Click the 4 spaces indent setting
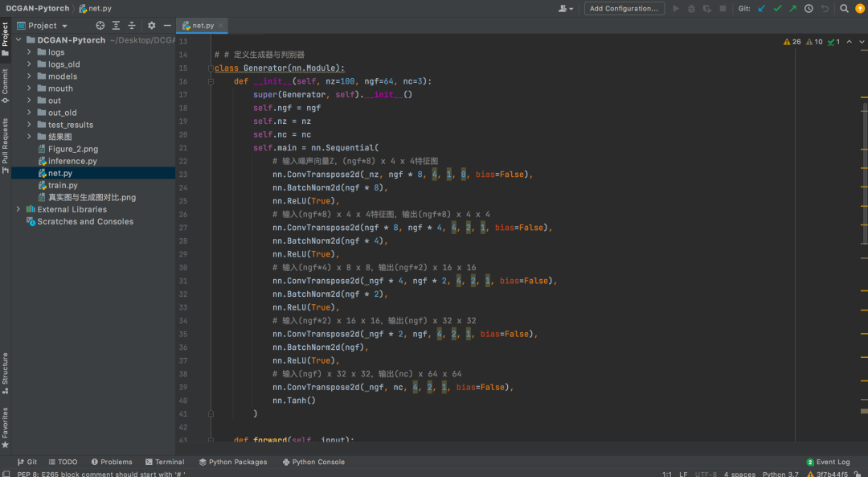The image size is (868, 477). pyautogui.click(x=739, y=475)
